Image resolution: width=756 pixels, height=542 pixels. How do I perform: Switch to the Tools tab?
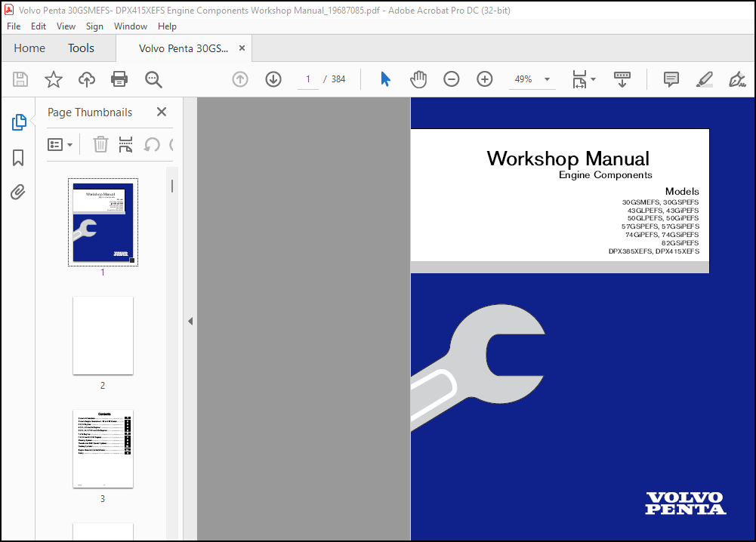point(81,48)
